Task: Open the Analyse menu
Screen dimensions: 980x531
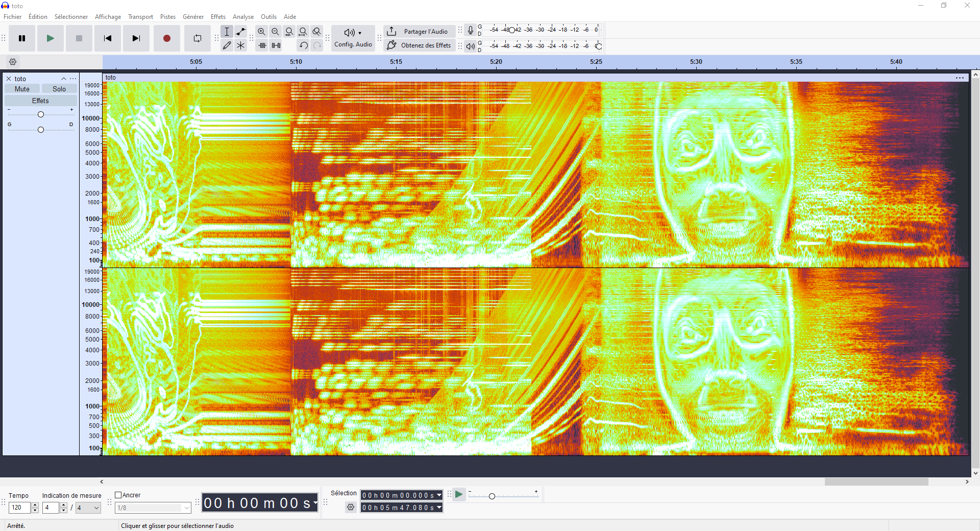Action: tap(243, 17)
